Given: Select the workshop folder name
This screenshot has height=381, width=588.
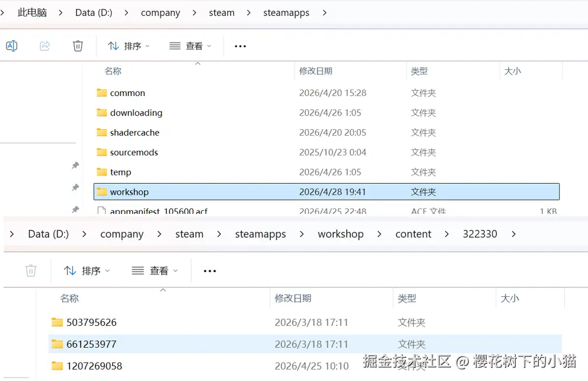Looking at the screenshot, I should [129, 192].
